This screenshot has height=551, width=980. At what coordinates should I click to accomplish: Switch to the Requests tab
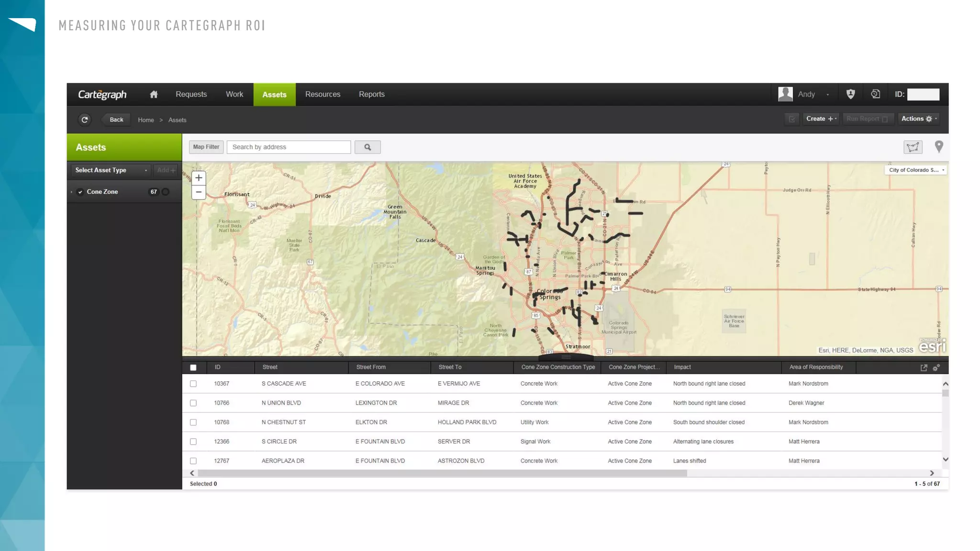pos(191,94)
